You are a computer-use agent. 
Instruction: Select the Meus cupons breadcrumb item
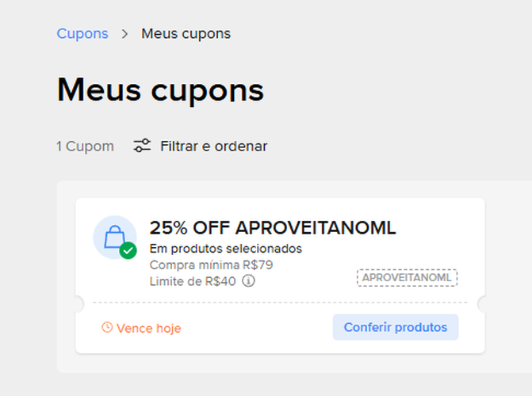click(x=186, y=34)
